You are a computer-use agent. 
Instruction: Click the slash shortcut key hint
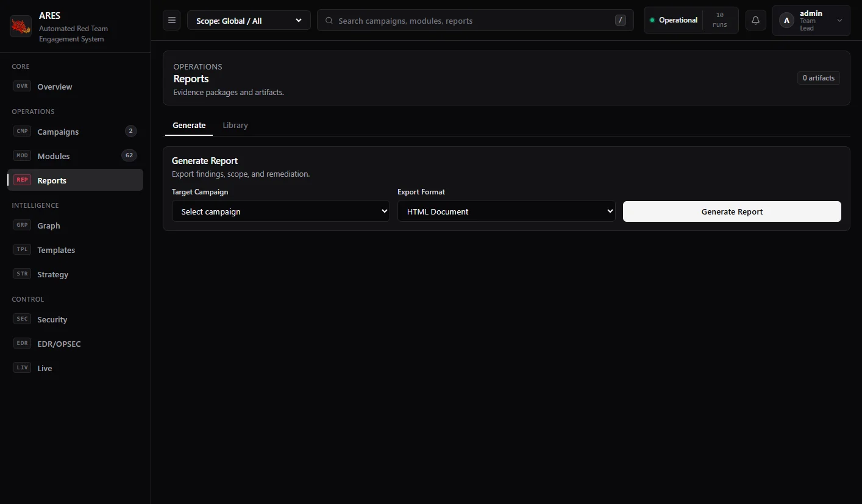pos(621,20)
